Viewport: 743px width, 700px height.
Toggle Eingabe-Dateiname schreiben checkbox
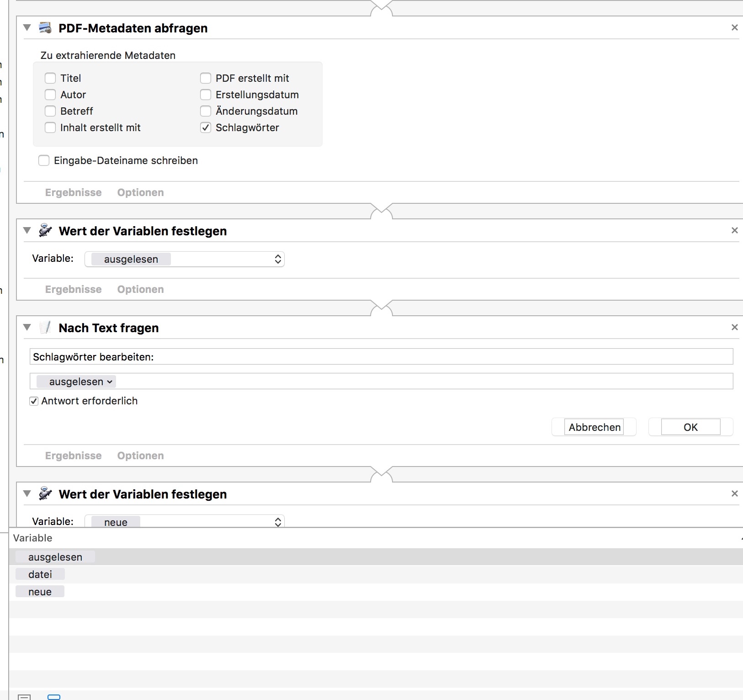(x=44, y=160)
